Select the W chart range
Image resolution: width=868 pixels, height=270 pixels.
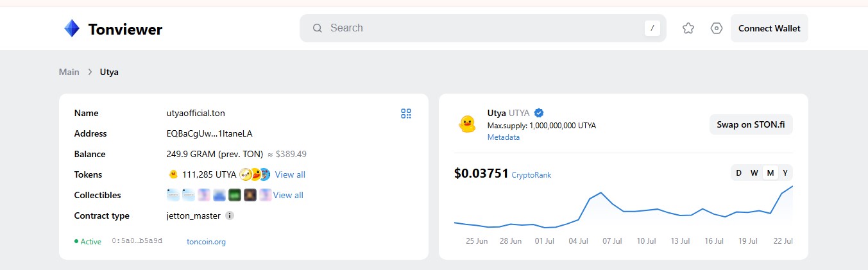pos(754,173)
